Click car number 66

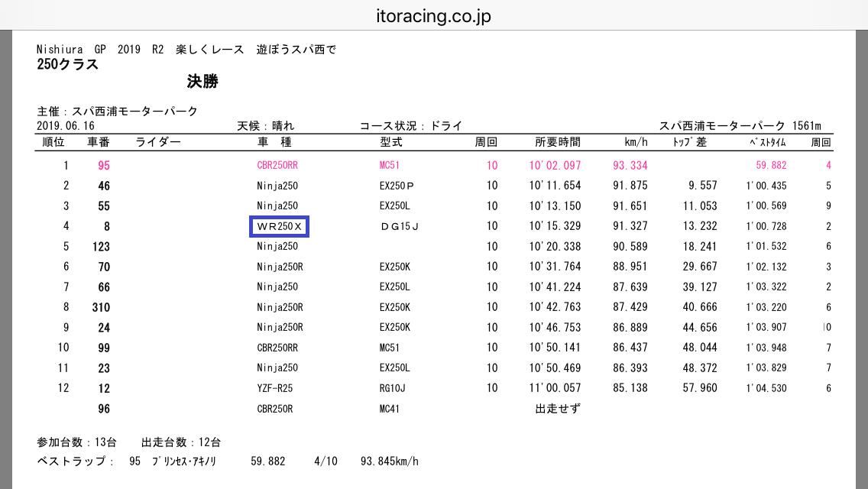click(103, 287)
